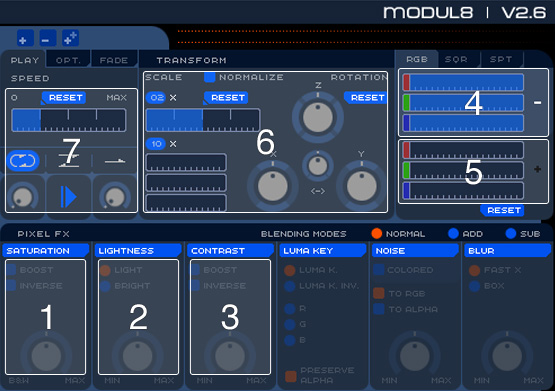Check INVERSE under Saturation
The image size is (555, 392).
coord(11,285)
